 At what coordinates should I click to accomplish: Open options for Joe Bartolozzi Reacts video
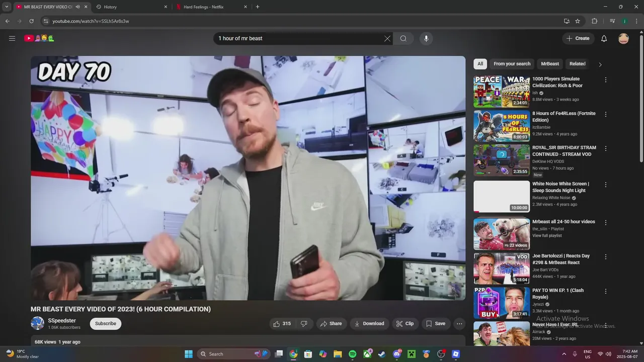coord(606,256)
